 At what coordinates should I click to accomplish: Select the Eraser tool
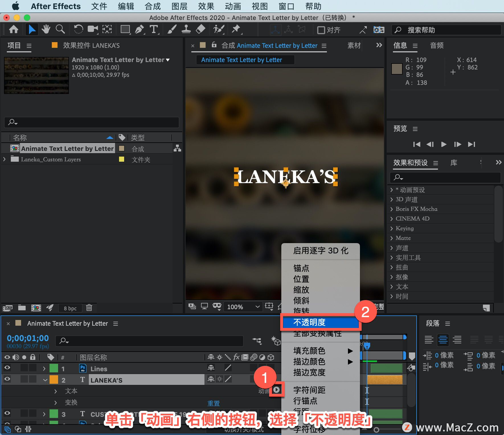[201, 29]
